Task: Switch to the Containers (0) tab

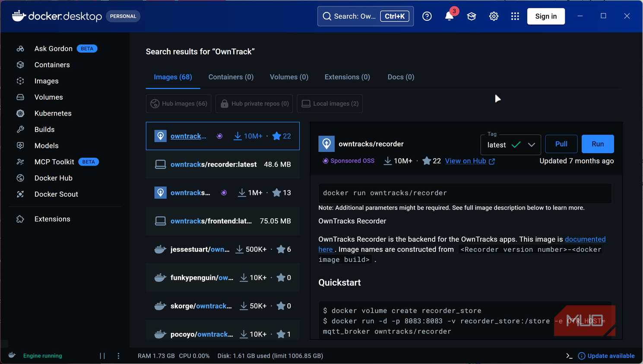Action: point(231,77)
